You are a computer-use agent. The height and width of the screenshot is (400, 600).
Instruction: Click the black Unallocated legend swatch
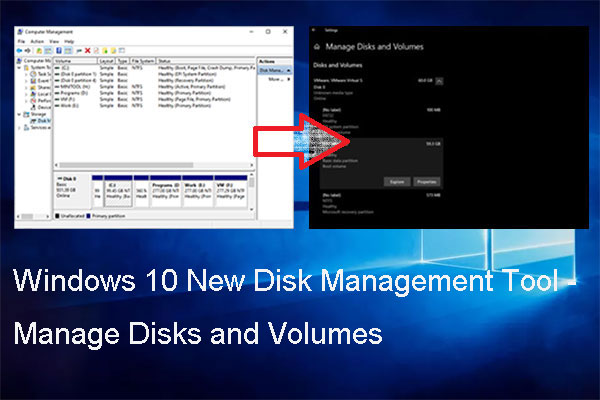tap(57, 216)
